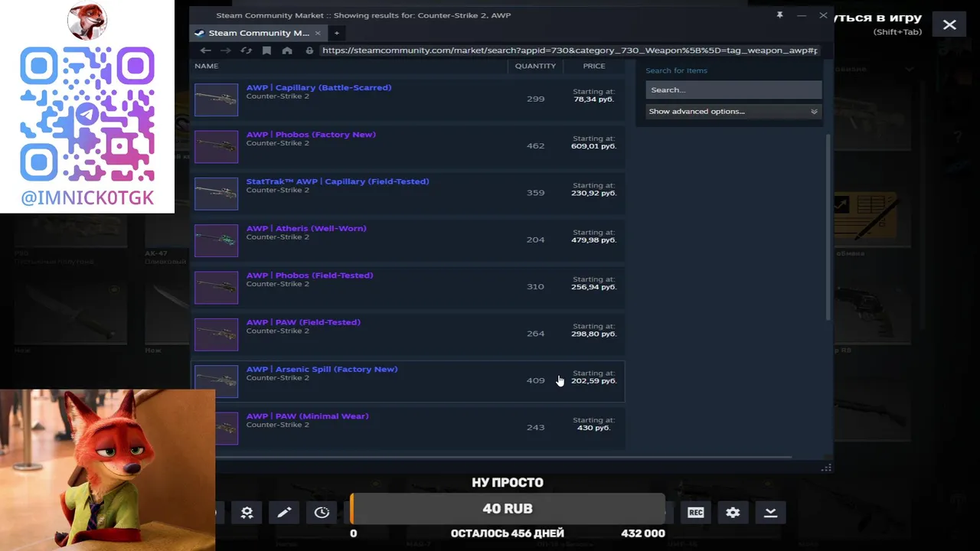This screenshot has height=551, width=980.
Task: Click the quantity 462 cell
Action: pyautogui.click(x=535, y=145)
